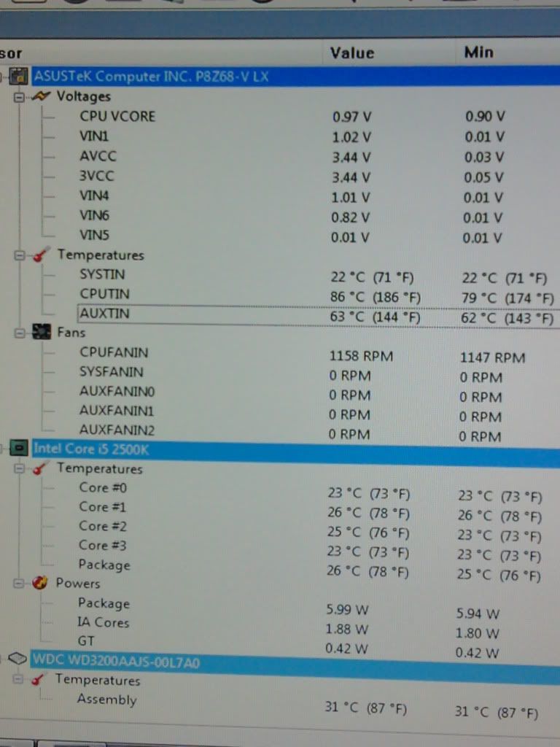
Task: Collapse the Powers tree node
Action: click(18, 583)
